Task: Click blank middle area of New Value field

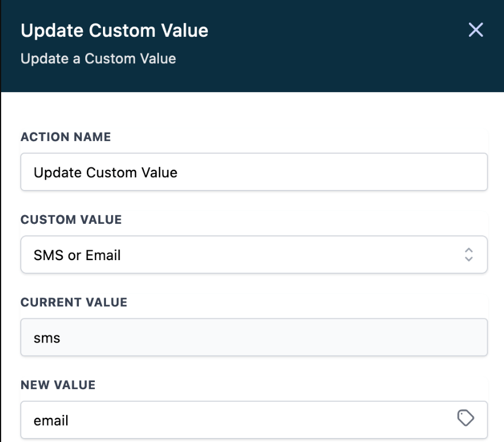Action: (x=253, y=420)
